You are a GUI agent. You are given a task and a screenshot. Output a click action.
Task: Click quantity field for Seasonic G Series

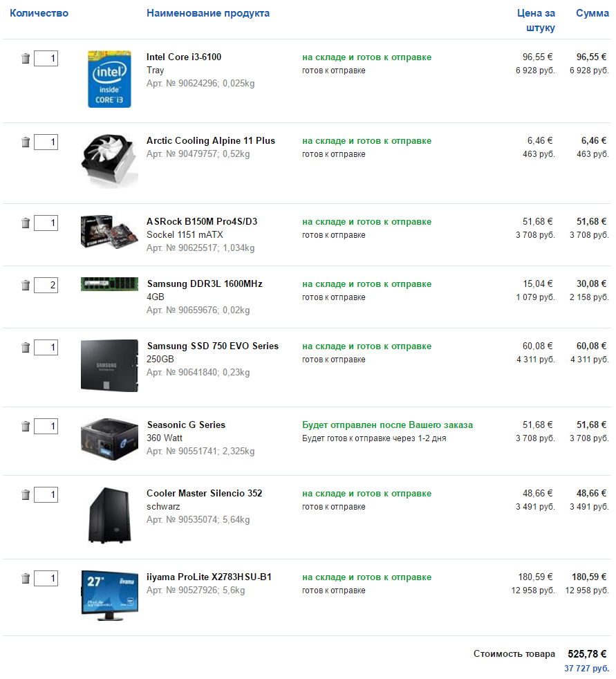(46, 426)
